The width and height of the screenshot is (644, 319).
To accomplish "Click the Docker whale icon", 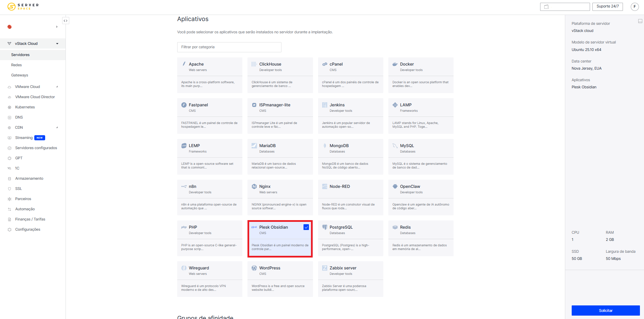I will click(x=395, y=64).
